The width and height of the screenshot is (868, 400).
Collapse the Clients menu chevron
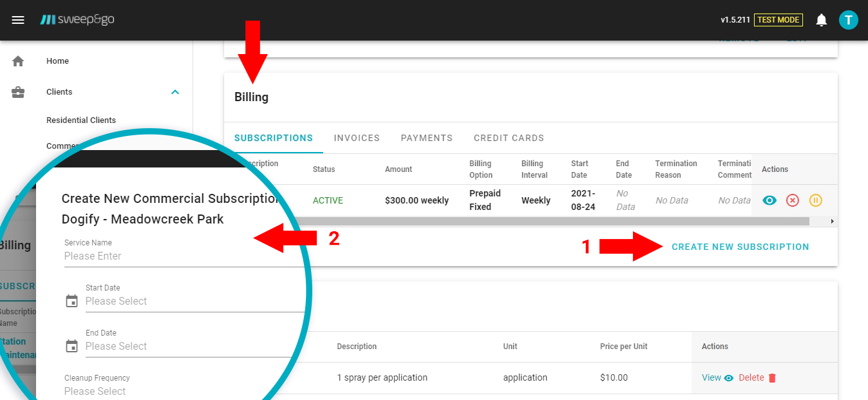point(175,92)
